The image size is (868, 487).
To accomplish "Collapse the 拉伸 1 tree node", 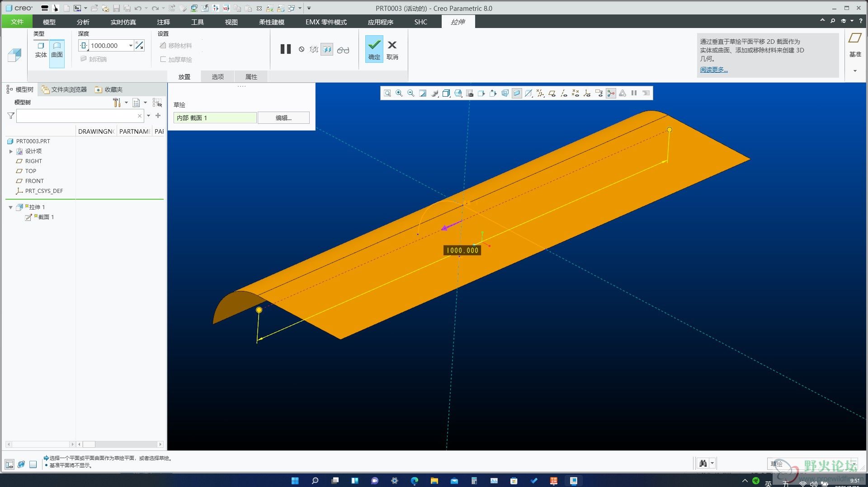I will coord(10,207).
